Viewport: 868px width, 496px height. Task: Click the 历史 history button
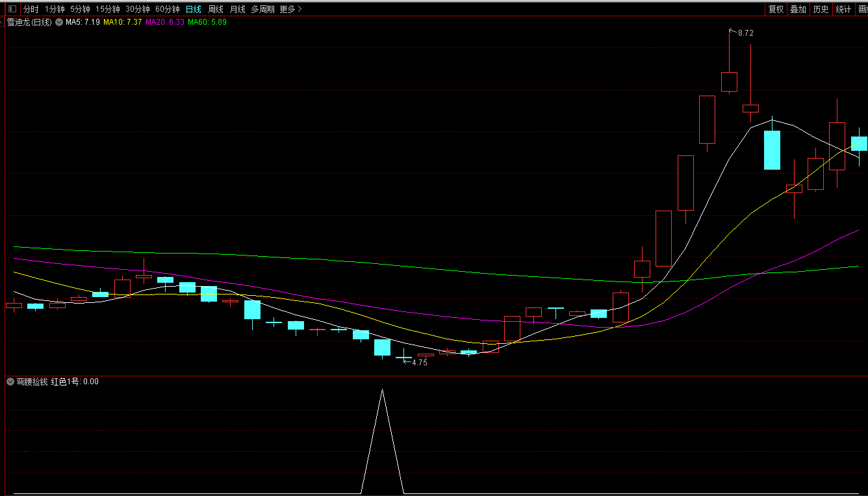click(821, 9)
